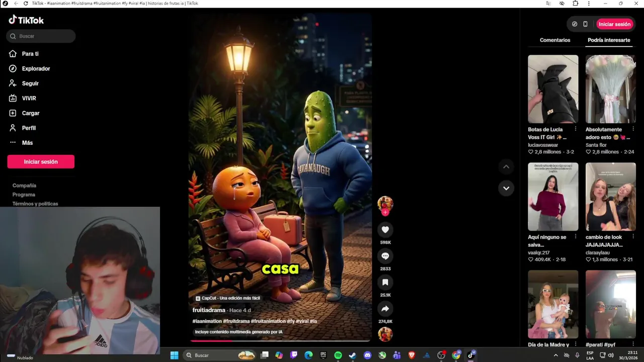Switch to the Podría interesarte tab
This screenshot has height=362, width=644.
(x=609, y=40)
